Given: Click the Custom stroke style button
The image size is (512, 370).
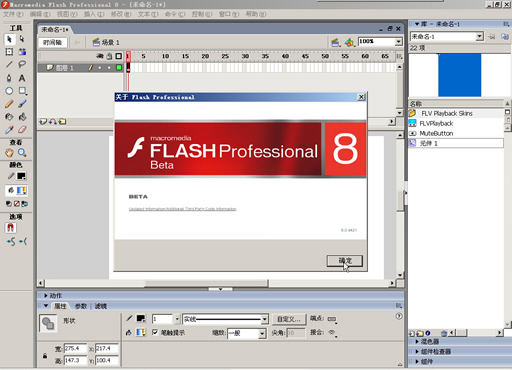Looking at the screenshot, I should point(289,319).
